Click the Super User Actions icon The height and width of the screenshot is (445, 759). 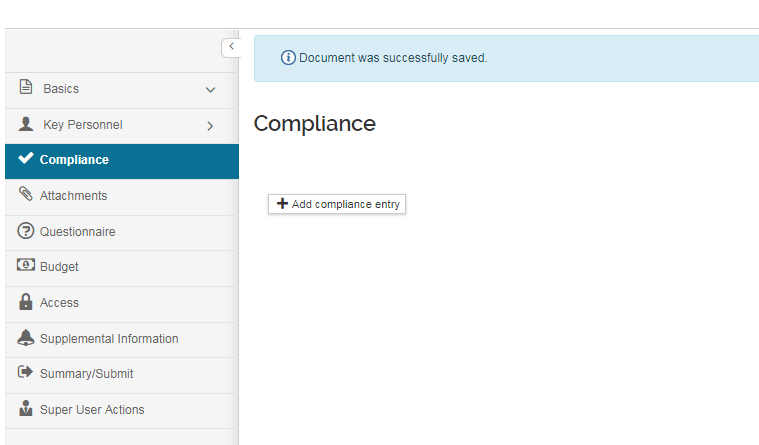26,408
